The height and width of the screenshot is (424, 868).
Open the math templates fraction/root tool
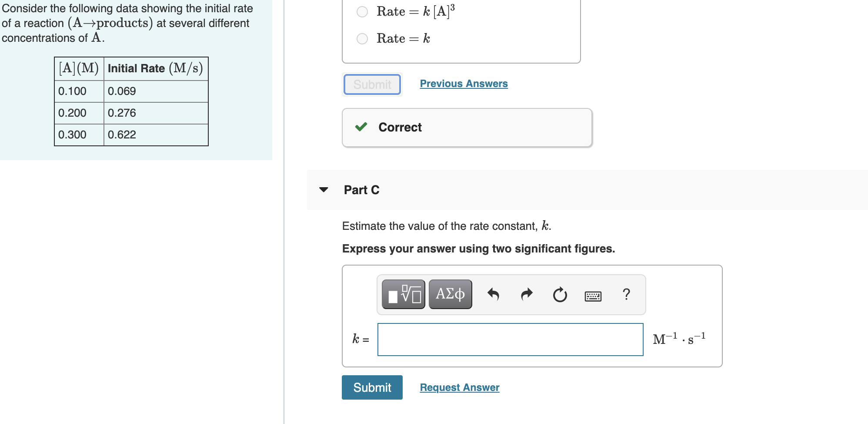pyautogui.click(x=403, y=294)
